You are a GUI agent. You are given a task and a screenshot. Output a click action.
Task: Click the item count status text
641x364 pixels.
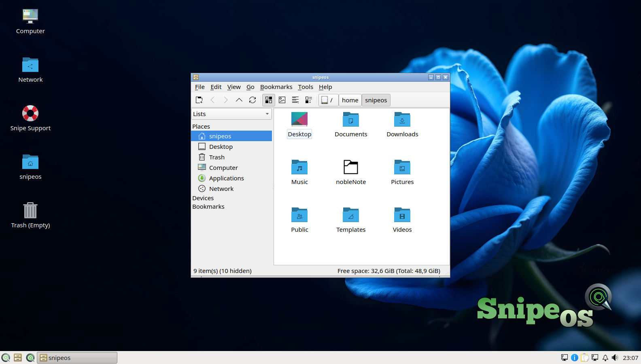[x=223, y=271]
